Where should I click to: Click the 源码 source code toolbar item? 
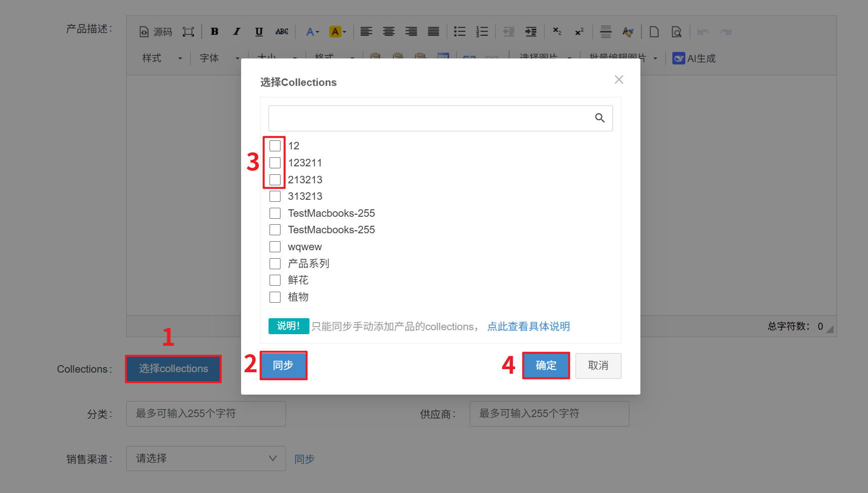(x=156, y=32)
